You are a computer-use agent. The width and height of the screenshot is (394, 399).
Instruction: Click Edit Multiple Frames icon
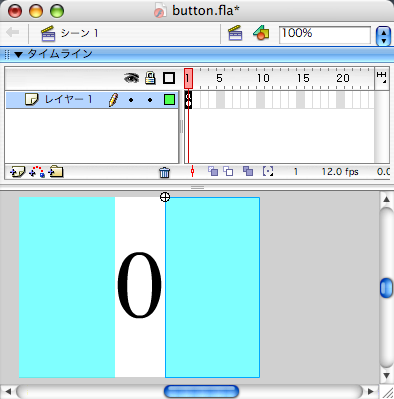pos(248,171)
